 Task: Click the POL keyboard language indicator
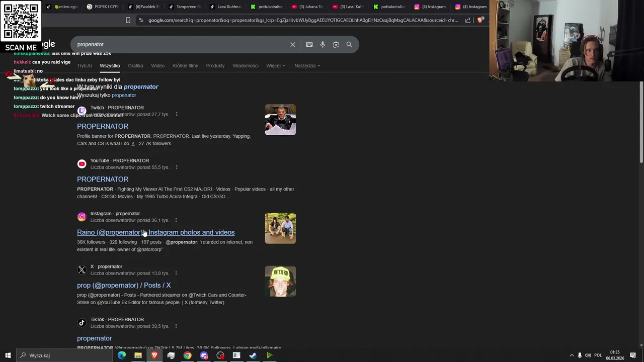point(598,355)
